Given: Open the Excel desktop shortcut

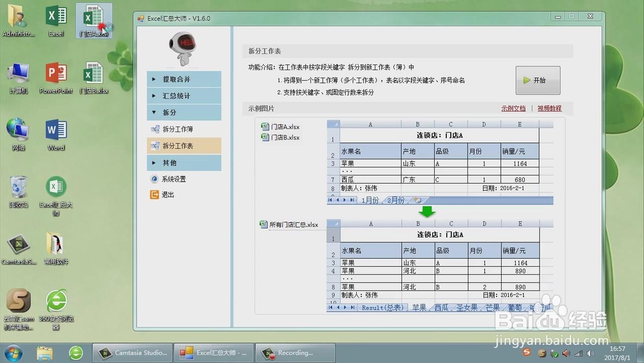Looking at the screenshot, I should tap(56, 21).
